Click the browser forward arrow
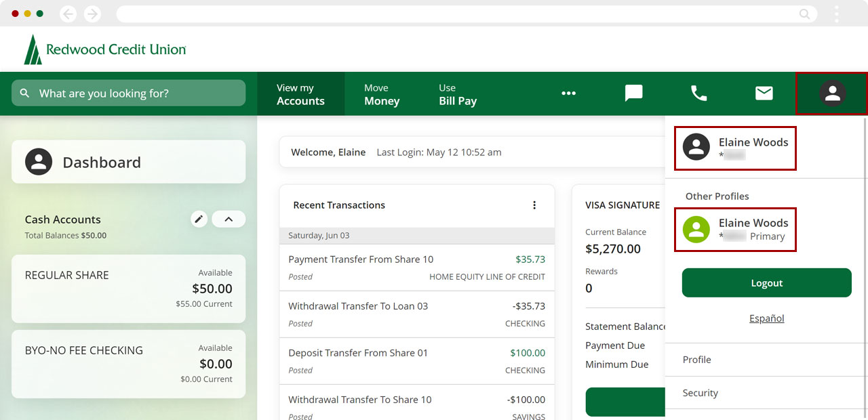 tap(92, 14)
